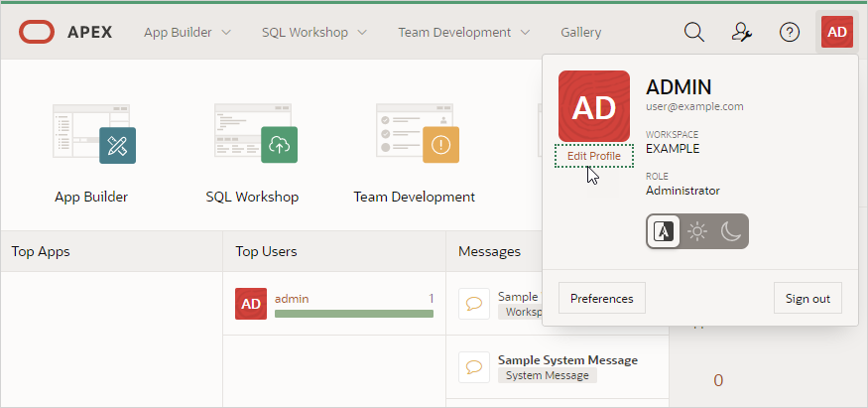Click the SQL Workshop label under icon
Image resolution: width=868 pixels, height=408 pixels.
coord(252,197)
